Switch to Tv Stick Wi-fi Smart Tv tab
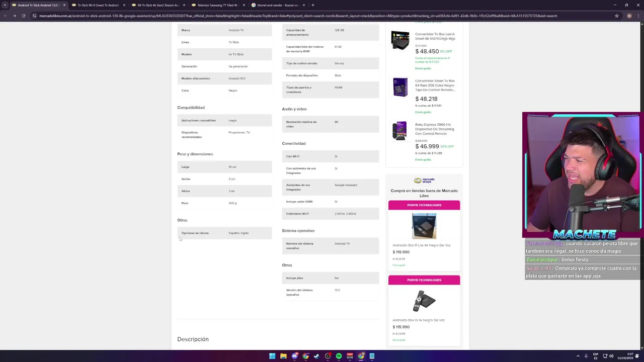This screenshot has height=362, width=644. click(98, 5)
